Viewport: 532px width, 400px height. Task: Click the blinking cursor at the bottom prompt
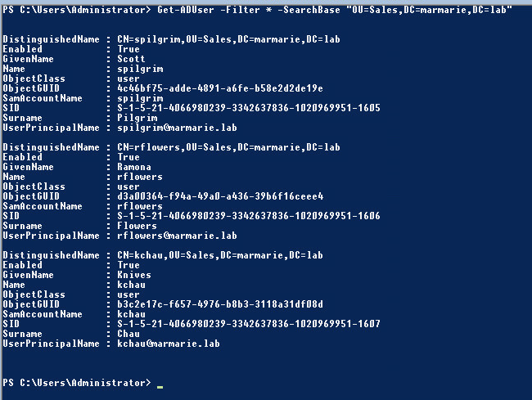coord(160,384)
